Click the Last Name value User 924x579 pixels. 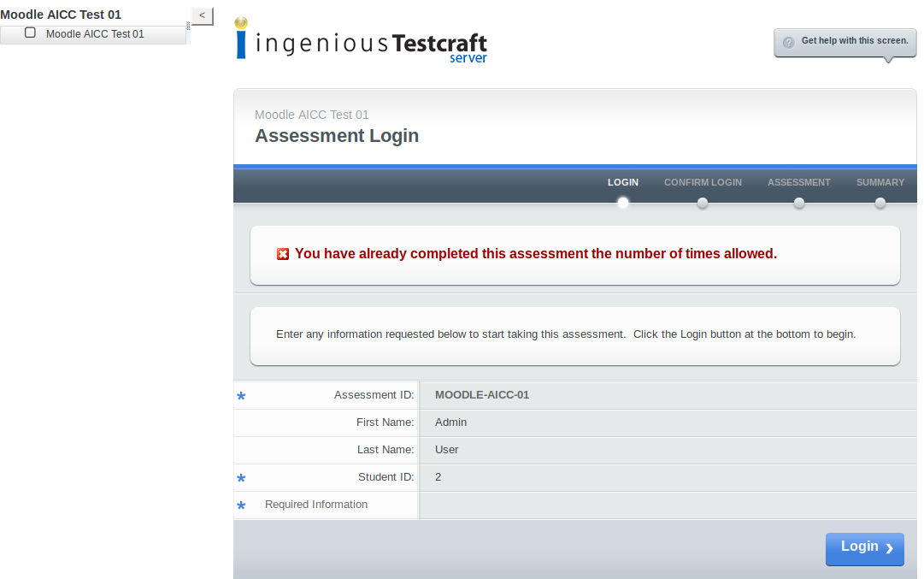point(447,449)
